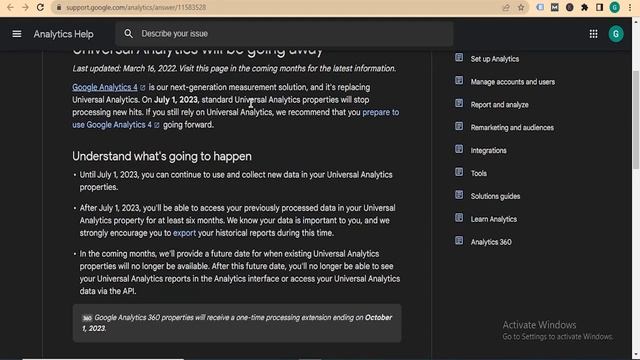Open Learn Analytics topic
The height and width of the screenshot is (360, 640).
point(494,219)
